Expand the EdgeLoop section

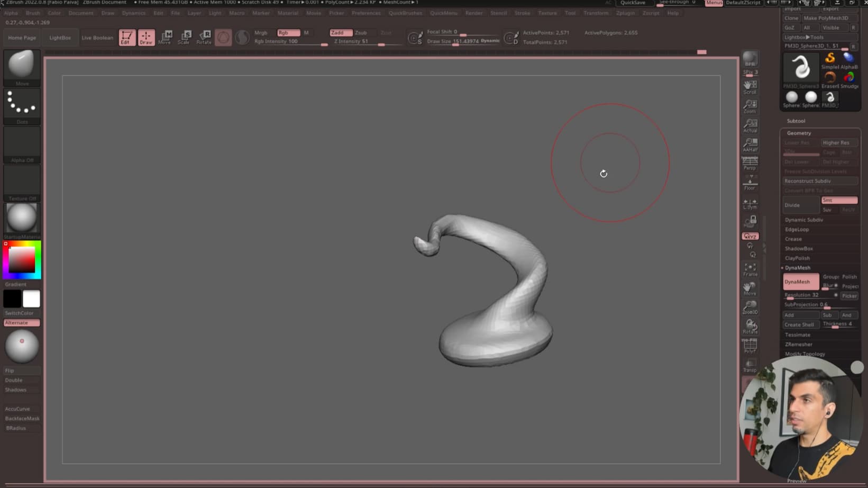click(797, 229)
